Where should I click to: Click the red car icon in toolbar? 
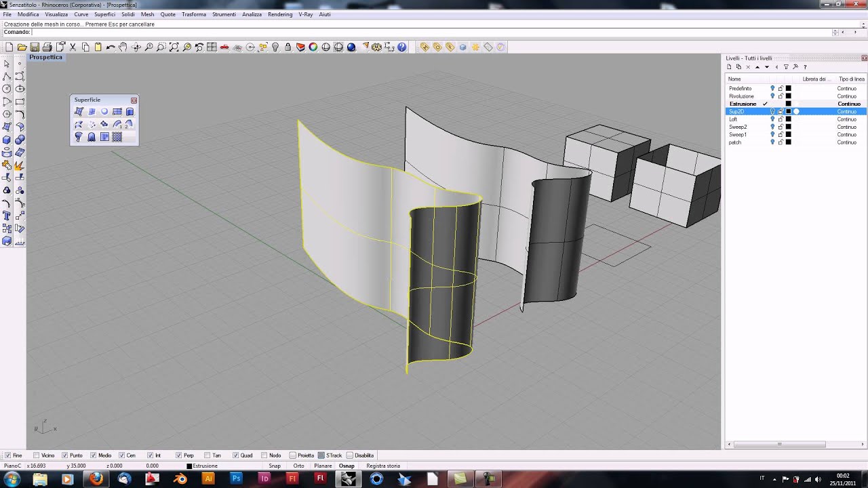224,47
